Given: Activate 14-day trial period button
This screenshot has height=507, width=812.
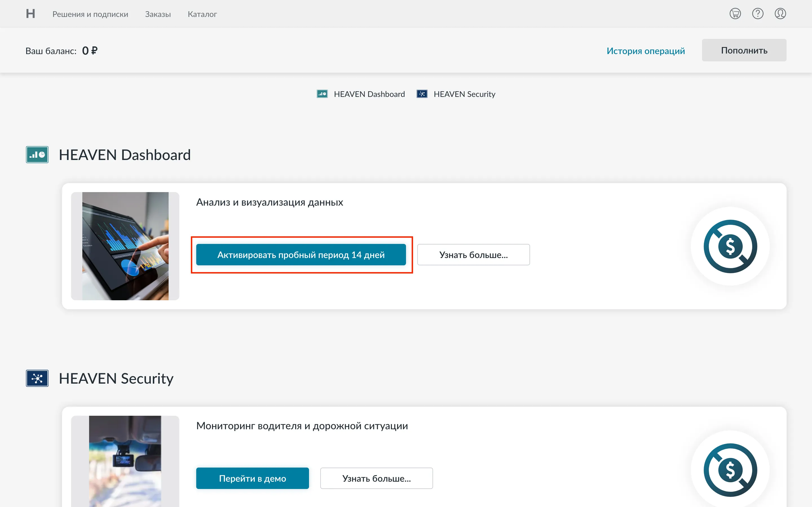Looking at the screenshot, I should point(301,255).
